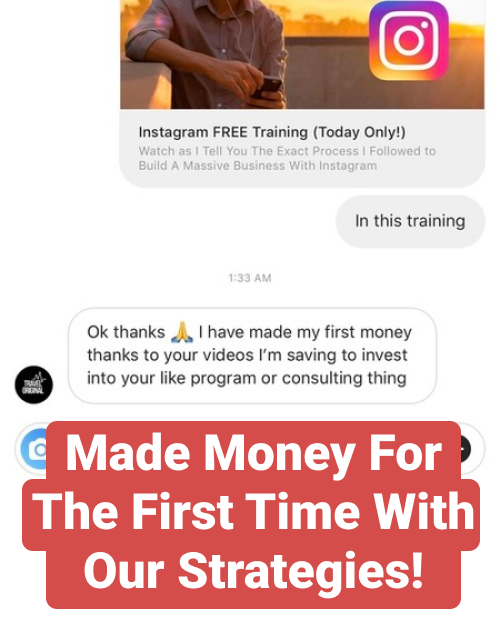The width and height of the screenshot is (500, 635).
Task: Tap the praying hands emoji in the message
Action: [x=182, y=332]
